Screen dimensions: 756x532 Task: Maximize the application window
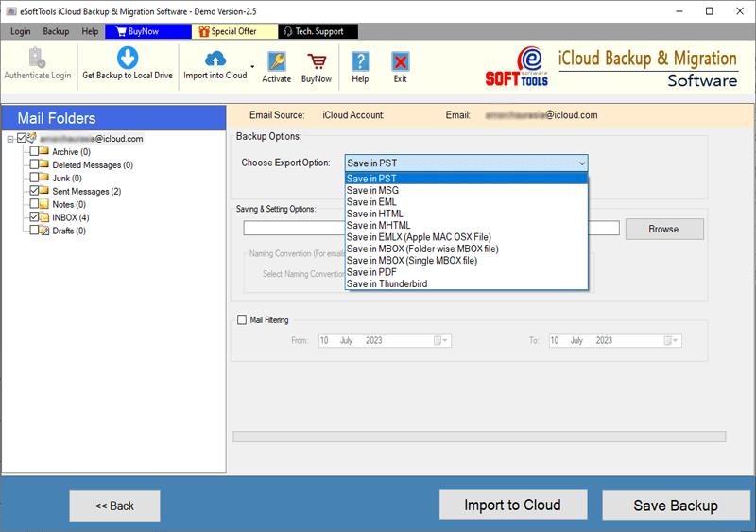tap(710, 11)
